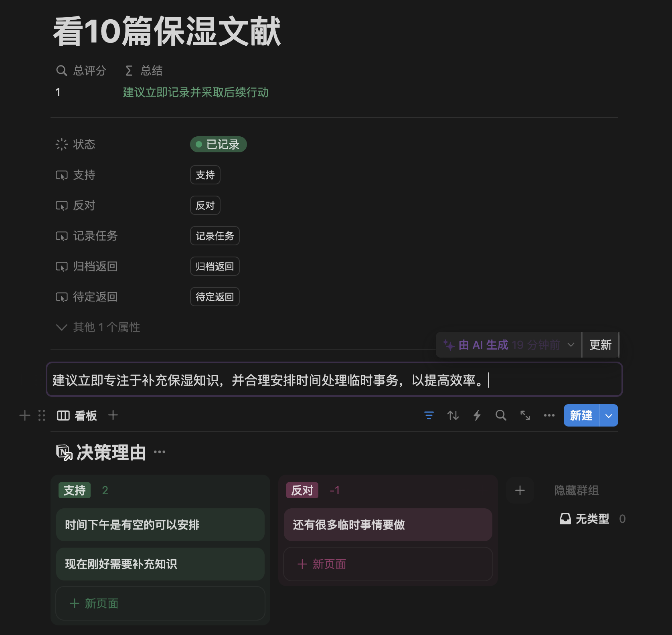Image resolution: width=672 pixels, height=635 pixels.
Task: Click the 已记录 status tag
Action: coord(218,144)
